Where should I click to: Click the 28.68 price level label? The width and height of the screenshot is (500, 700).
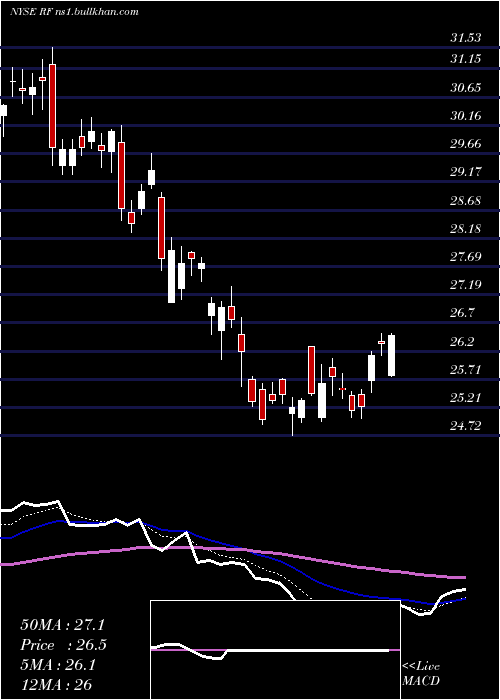click(466, 201)
